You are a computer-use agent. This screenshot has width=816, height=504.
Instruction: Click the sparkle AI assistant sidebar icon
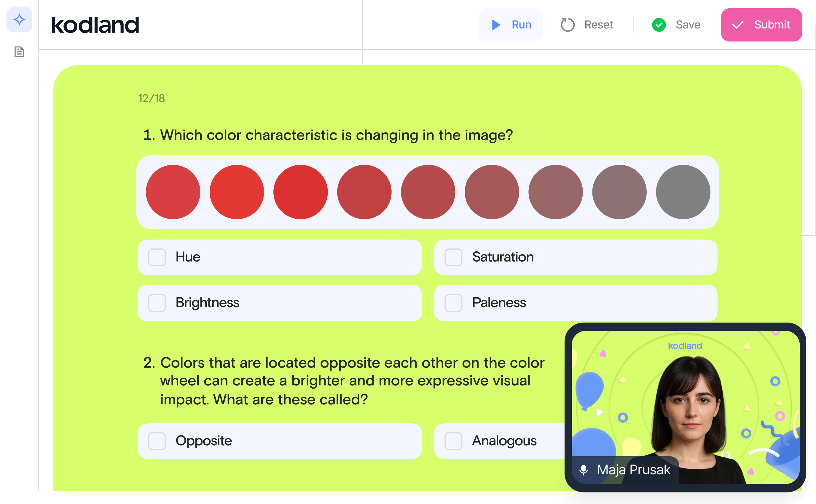click(19, 20)
